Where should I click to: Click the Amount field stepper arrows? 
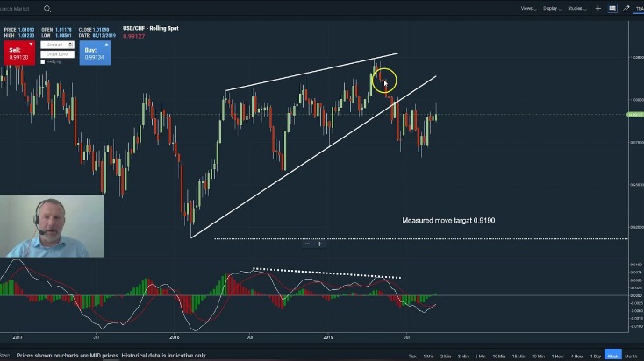coord(71,45)
